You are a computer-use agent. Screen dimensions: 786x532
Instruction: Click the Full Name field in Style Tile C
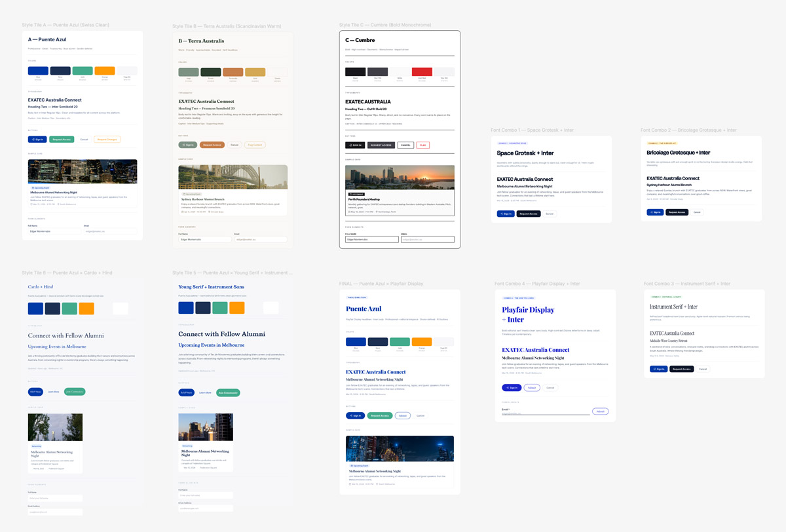point(372,240)
